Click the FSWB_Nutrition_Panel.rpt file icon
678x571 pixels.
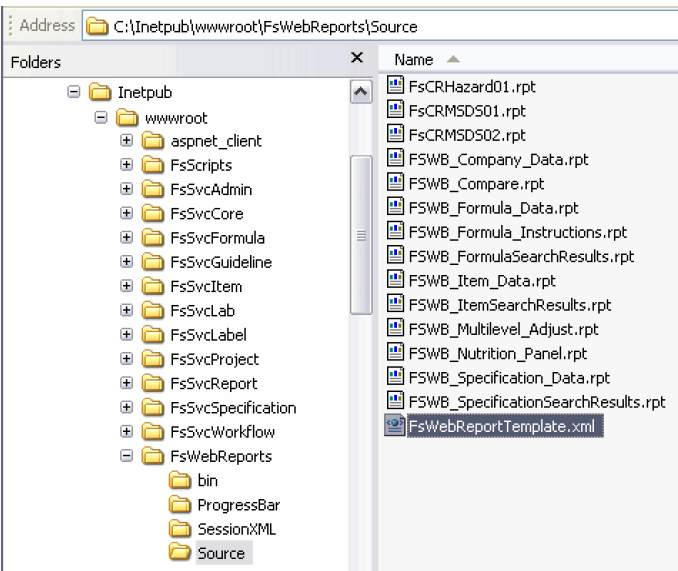pyautogui.click(x=395, y=351)
